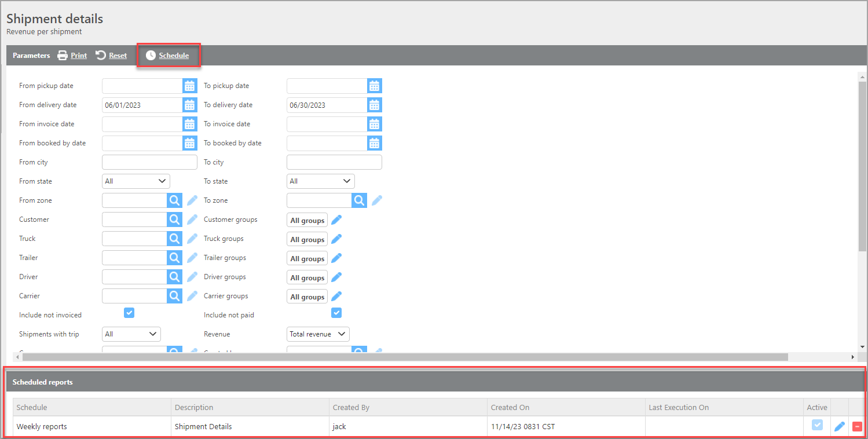
Task: Click the Customer search magnifier icon
Action: (174, 220)
